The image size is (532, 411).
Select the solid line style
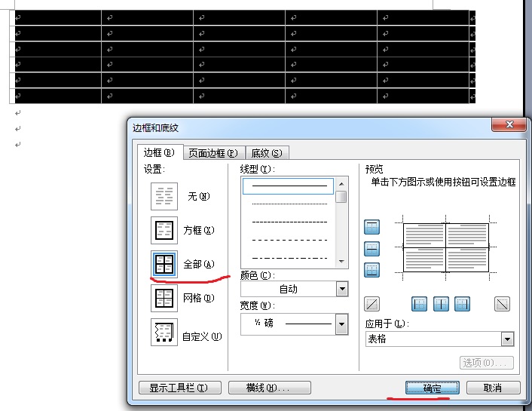tap(289, 186)
